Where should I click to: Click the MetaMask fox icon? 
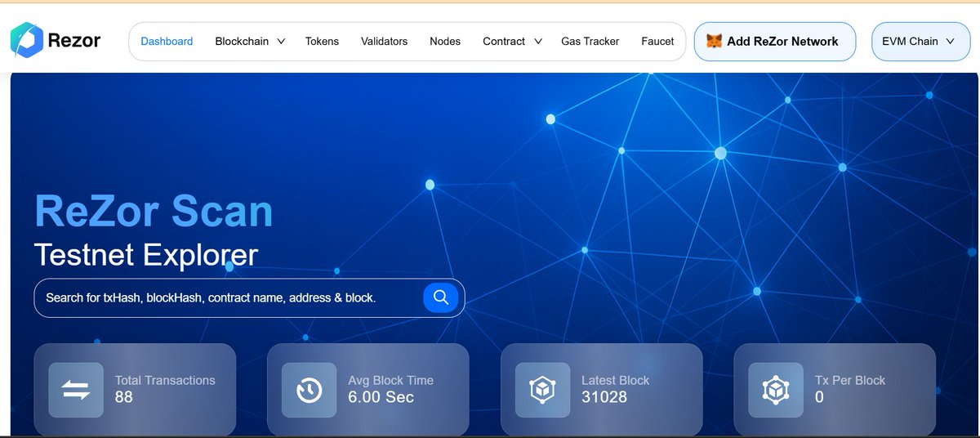pyautogui.click(x=714, y=41)
